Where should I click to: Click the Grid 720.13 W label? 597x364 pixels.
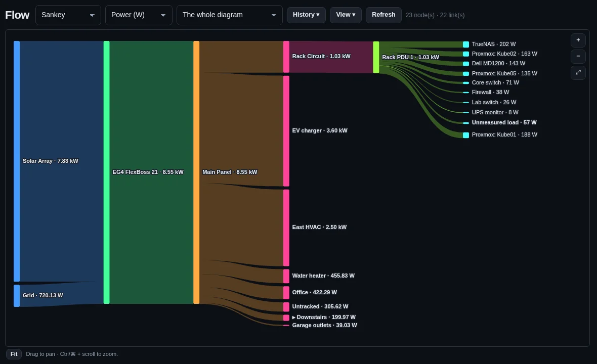point(42,296)
